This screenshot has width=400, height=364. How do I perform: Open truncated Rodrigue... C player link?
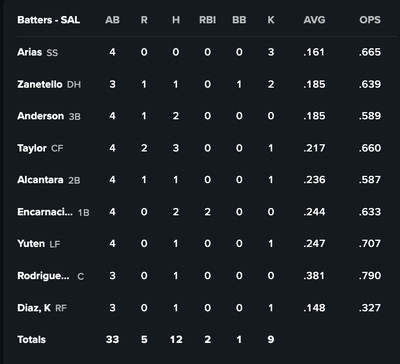coord(43,276)
